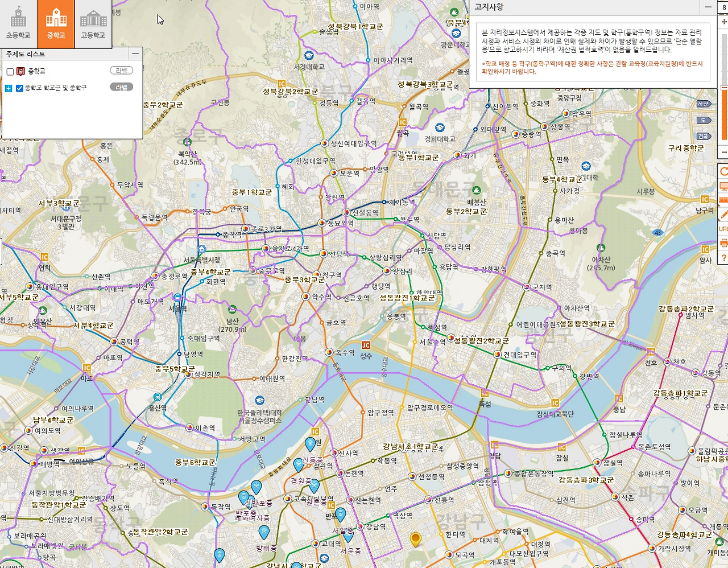Zoom in with the plus button
The width and height of the screenshot is (728, 568).
coord(724,22)
